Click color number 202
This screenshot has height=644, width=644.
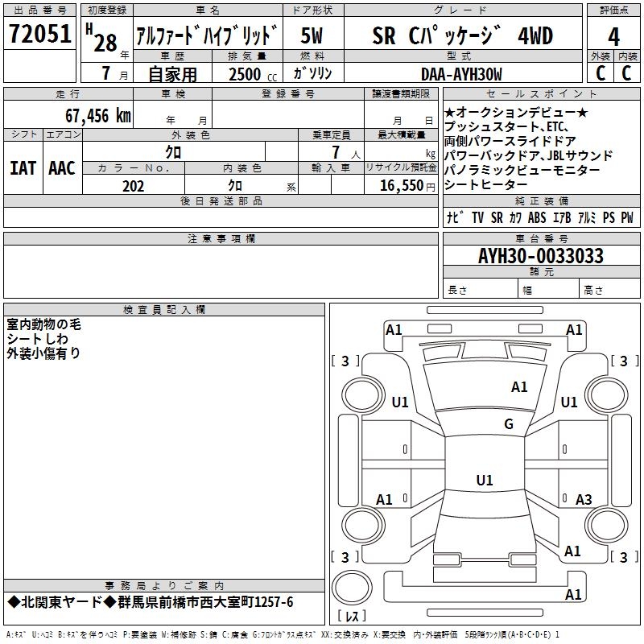click(134, 186)
